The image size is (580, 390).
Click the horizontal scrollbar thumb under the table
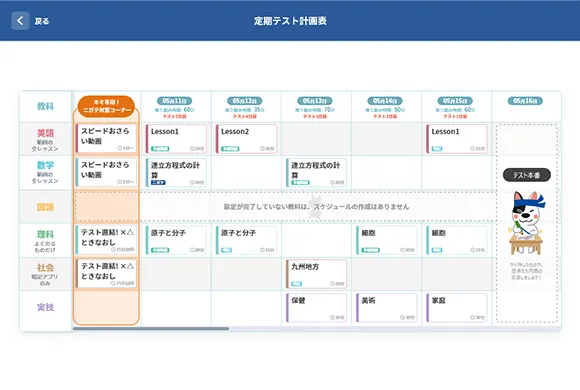click(151, 328)
